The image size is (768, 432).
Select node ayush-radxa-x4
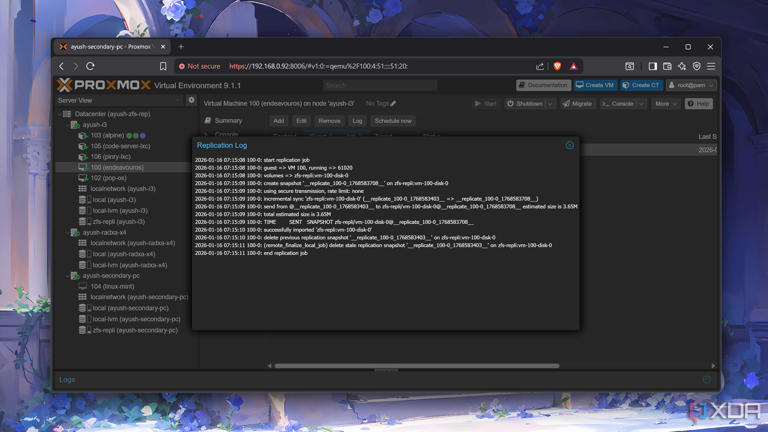[104, 233]
